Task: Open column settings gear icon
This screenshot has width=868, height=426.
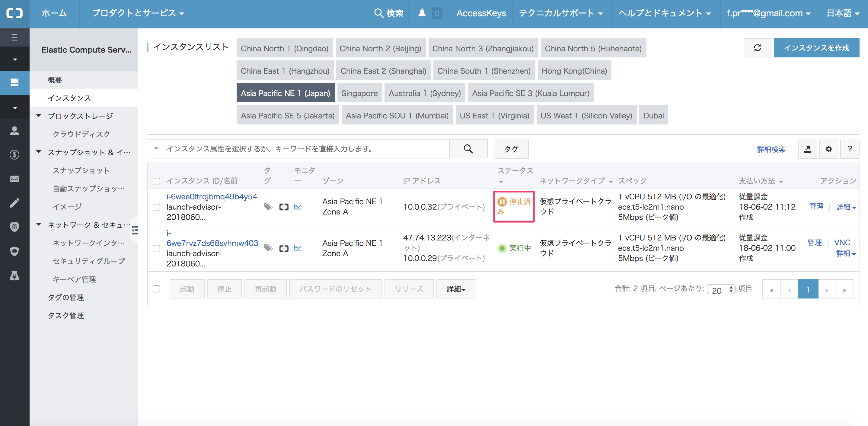Action: tap(828, 149)
